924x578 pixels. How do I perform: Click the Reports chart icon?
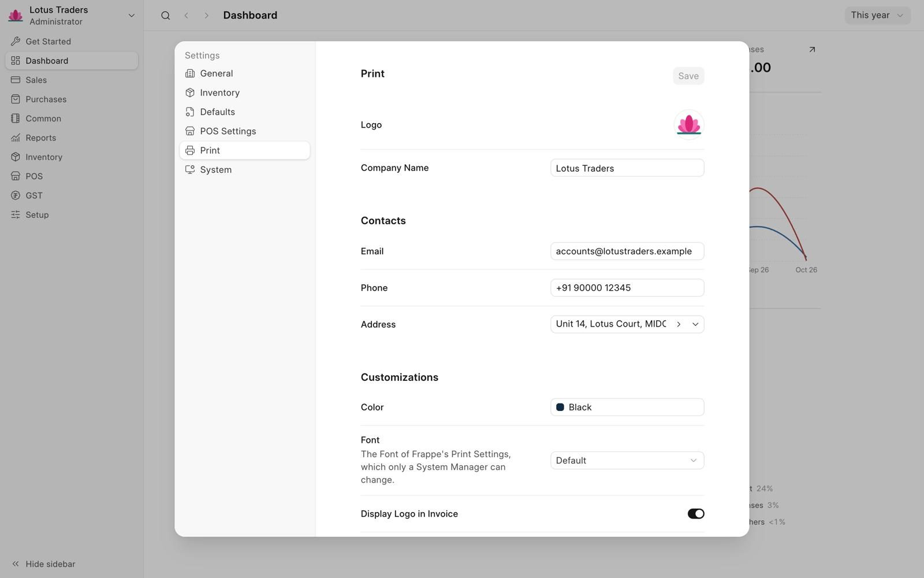pyautogui.click(x=16, y=138)
